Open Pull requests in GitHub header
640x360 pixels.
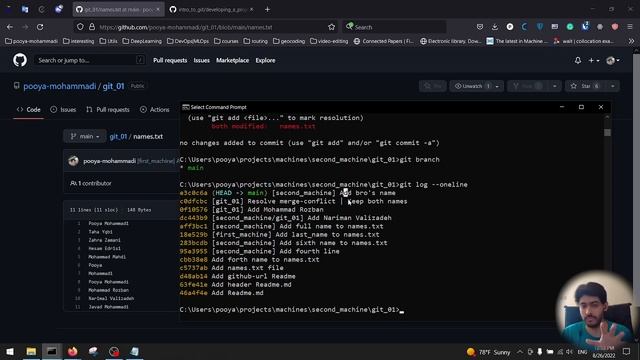pos(170,60)
